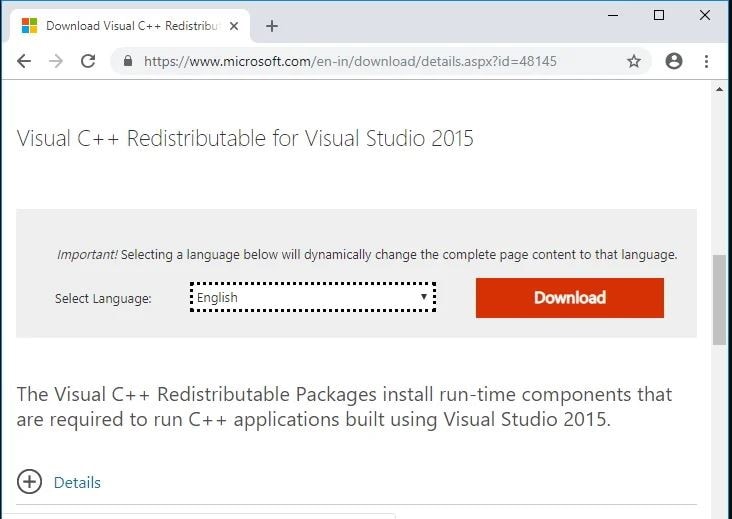The height and width of the screenshot is (519, 732).
Task: Click the vertical scrollbar thumb
Action: [x=719, y=300]
